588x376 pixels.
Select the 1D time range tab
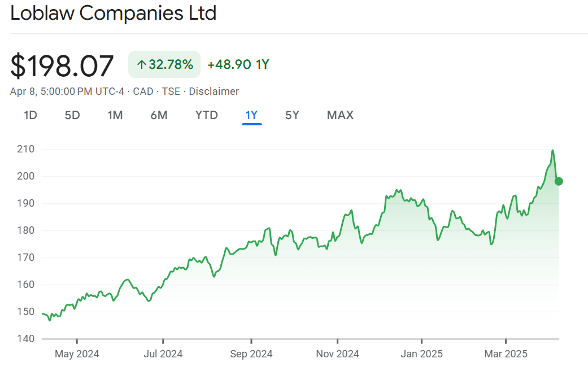click(x=31, y=115)
